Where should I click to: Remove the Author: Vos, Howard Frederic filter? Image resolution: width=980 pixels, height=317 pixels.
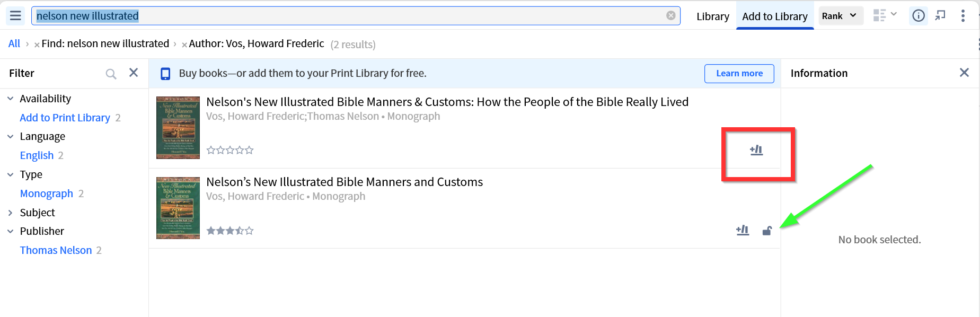pyautogui.click(x=184, y=45)
